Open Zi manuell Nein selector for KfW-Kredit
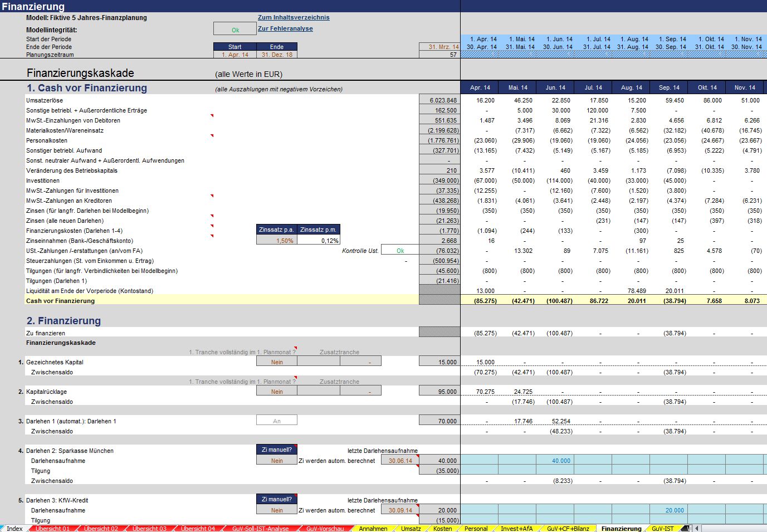This screenshot has height=532, width=767. pos(277,510)
